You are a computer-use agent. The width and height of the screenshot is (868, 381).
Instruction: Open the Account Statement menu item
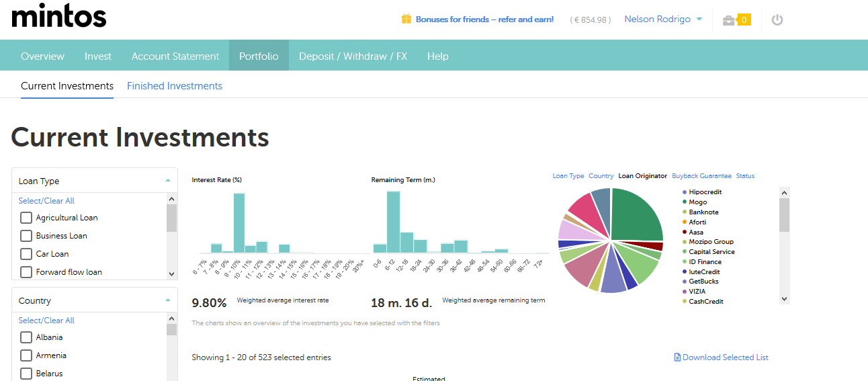(x=175, y=56)
